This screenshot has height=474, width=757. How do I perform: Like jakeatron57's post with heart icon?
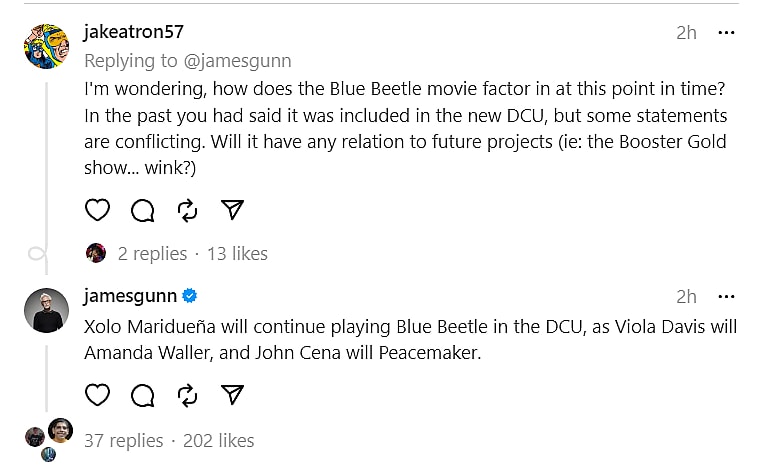click(97, 210)
